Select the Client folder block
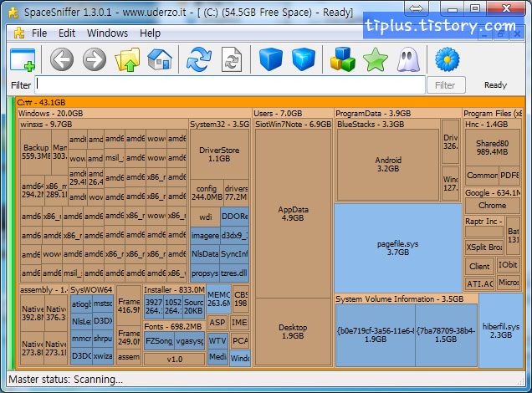532x393 pixels. (479, 267)
